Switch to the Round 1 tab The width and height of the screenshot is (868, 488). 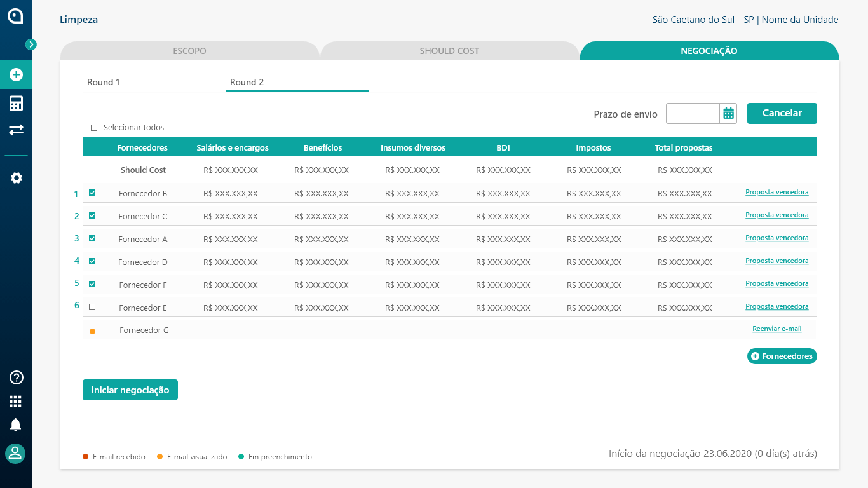click(104, 82)
